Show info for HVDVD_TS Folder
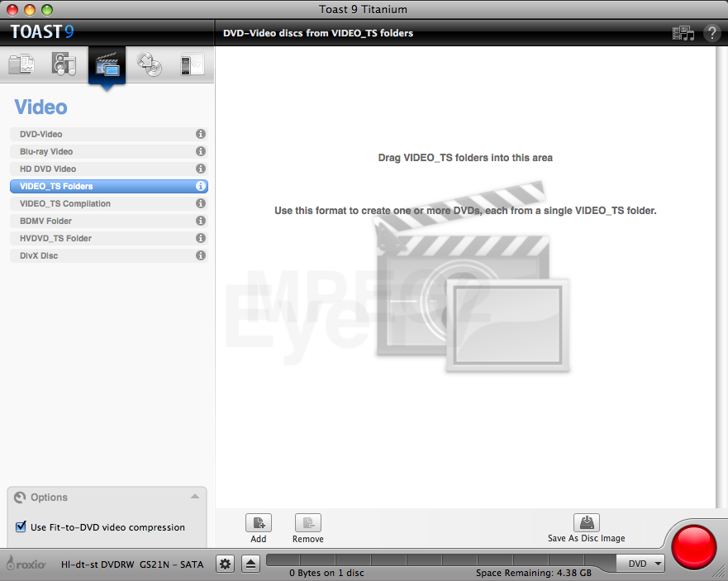This screenshot has width=728, height=581. (201, 238)
